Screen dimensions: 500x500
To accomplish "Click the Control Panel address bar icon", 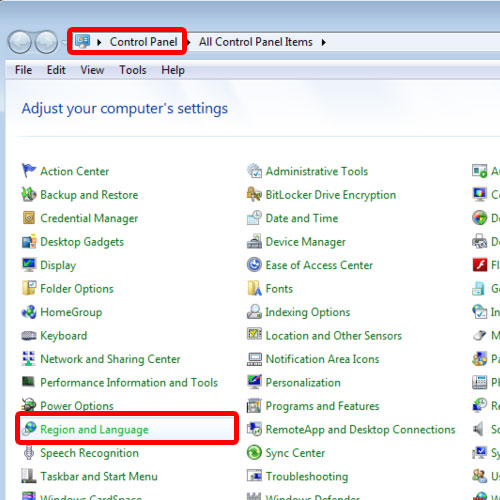I will tap(82, 41).
